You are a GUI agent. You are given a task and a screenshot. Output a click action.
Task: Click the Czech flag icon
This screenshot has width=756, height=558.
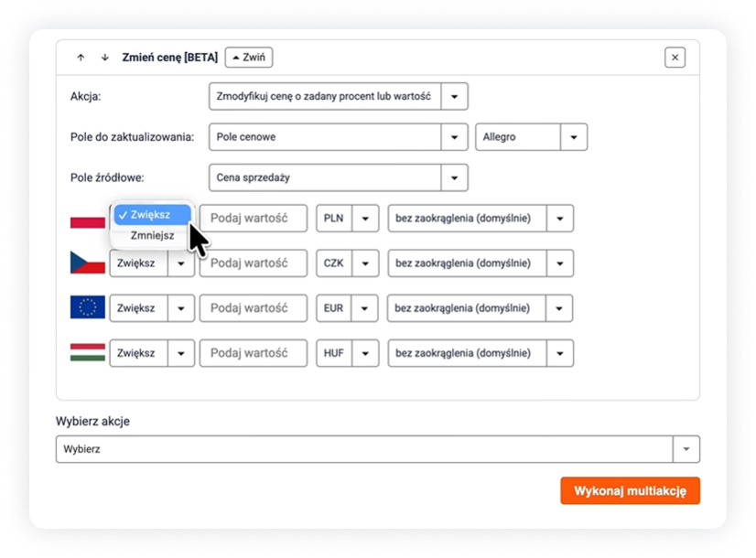88,263
